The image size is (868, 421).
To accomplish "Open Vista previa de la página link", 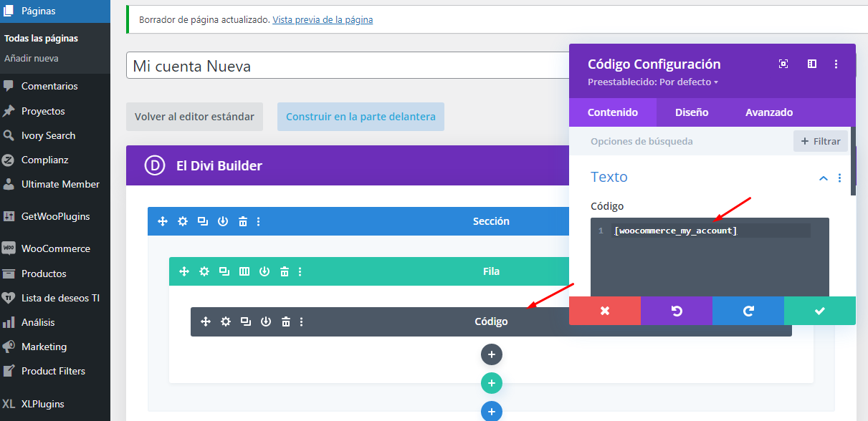I will tap(323, 20).
